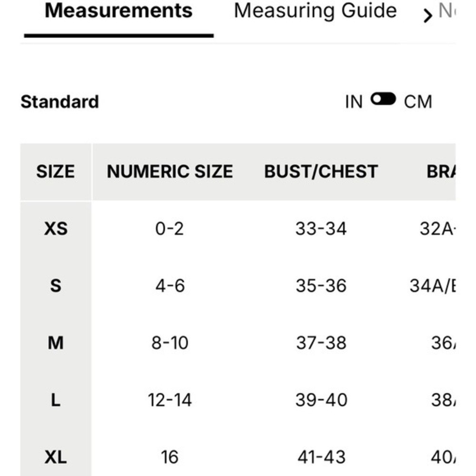The image size is (476, 476).
Task: Click the cut-off BRA column header
Action: 441,171
